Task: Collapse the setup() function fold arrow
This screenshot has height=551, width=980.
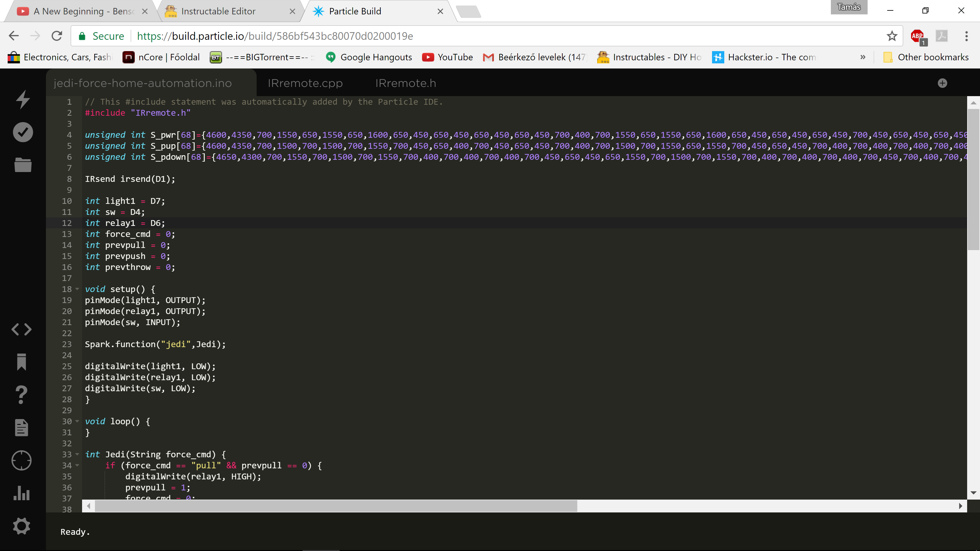Action: [x=77, y=289]
